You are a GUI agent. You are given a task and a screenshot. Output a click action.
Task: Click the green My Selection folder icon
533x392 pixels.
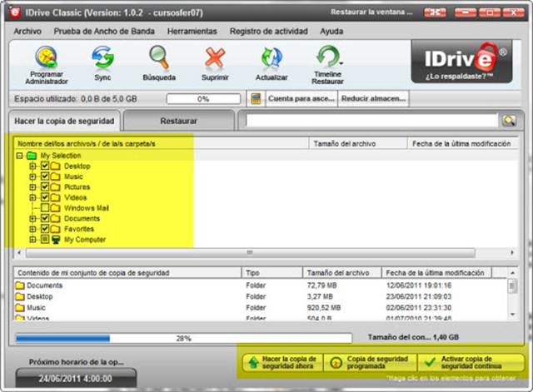point(32,156)
